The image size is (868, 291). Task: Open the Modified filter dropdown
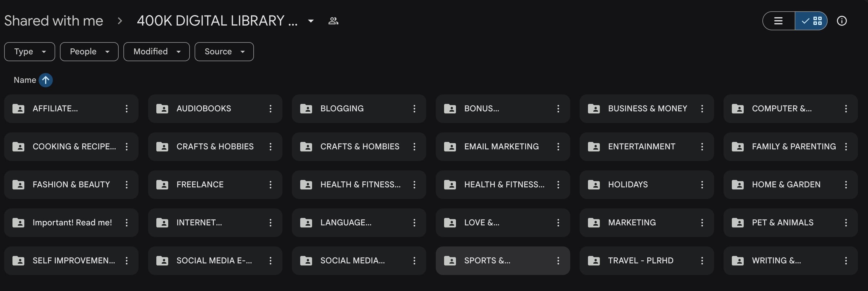pyautogui.click(x=157, y=52)
